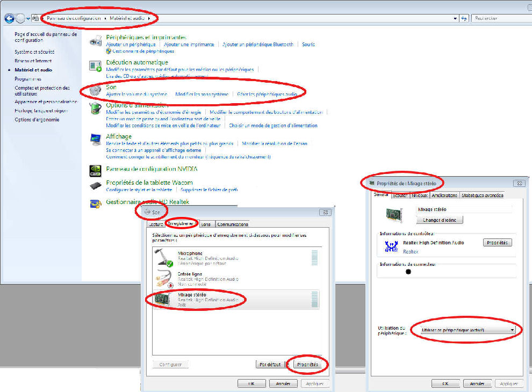Expand the address bar history dropdown

point(455,18)
